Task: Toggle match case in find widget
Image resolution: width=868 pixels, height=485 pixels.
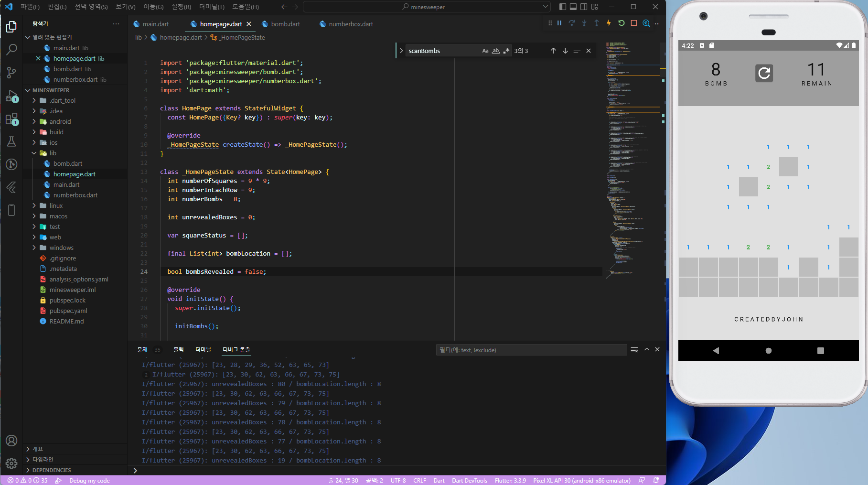Action: 485,51
